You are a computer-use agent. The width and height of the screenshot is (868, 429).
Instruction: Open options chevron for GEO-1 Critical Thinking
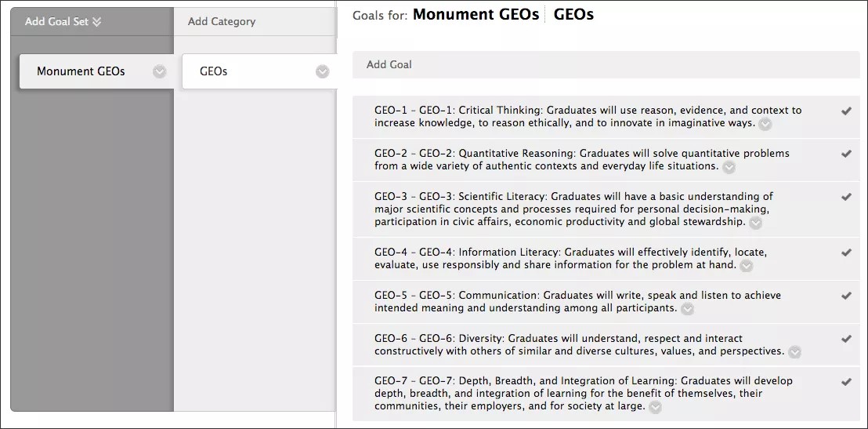click(765, 124)
